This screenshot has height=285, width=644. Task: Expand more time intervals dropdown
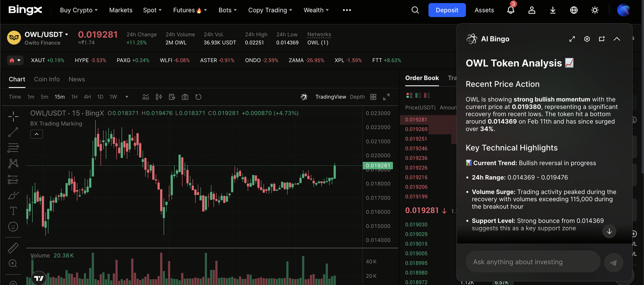click(127, 97)
